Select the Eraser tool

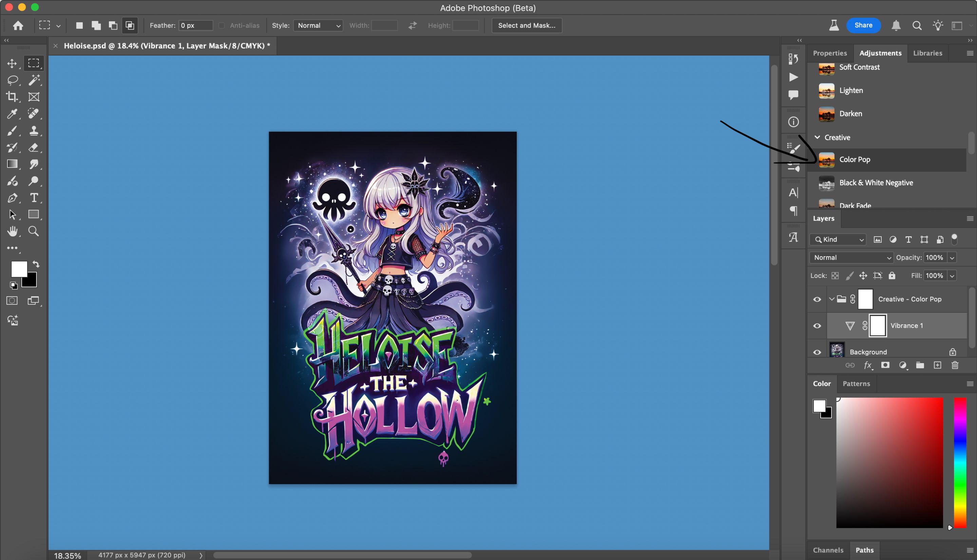34,147
